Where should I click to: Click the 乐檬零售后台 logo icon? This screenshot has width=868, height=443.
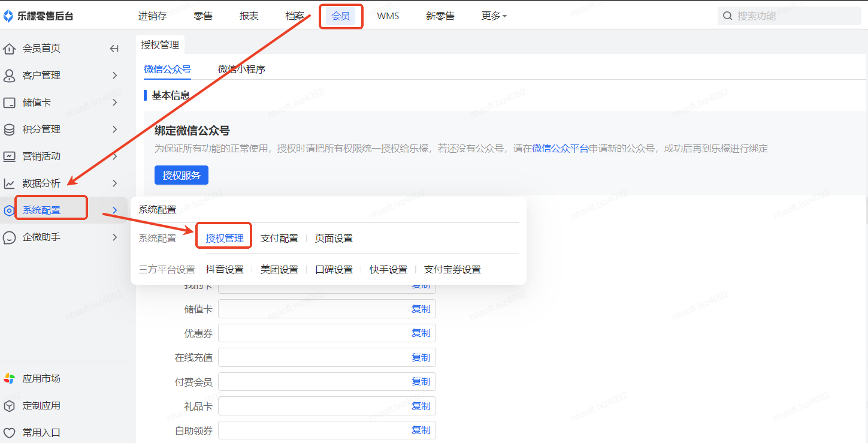8,16
